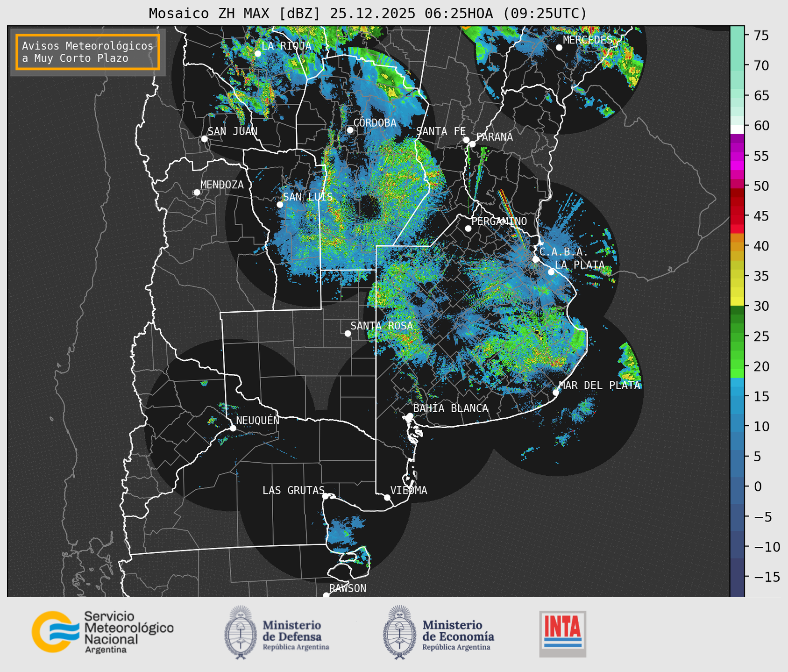Click the green 25 dBZ color band
Viewport: 788px width, 672px height.
pyautogui.click(x=737, y=336)
